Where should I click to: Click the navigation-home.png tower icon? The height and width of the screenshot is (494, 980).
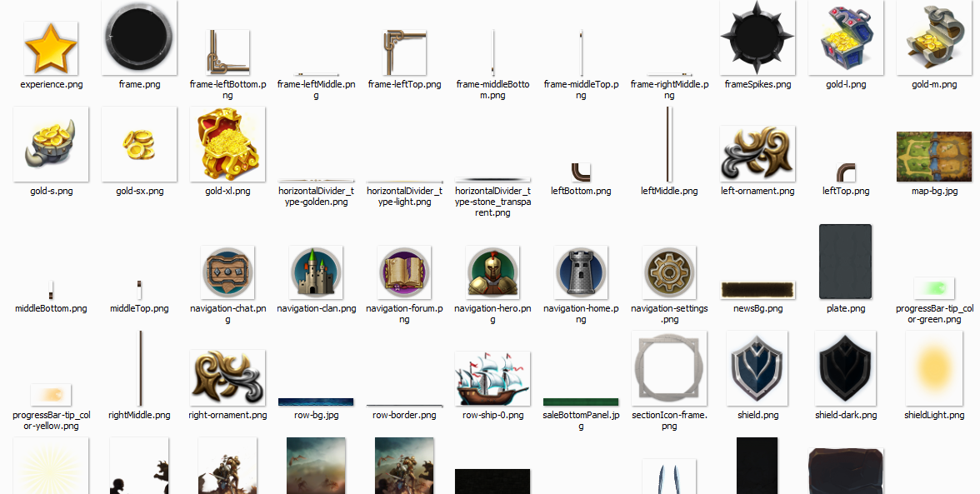pyautogui.click(x=581, y=272)
